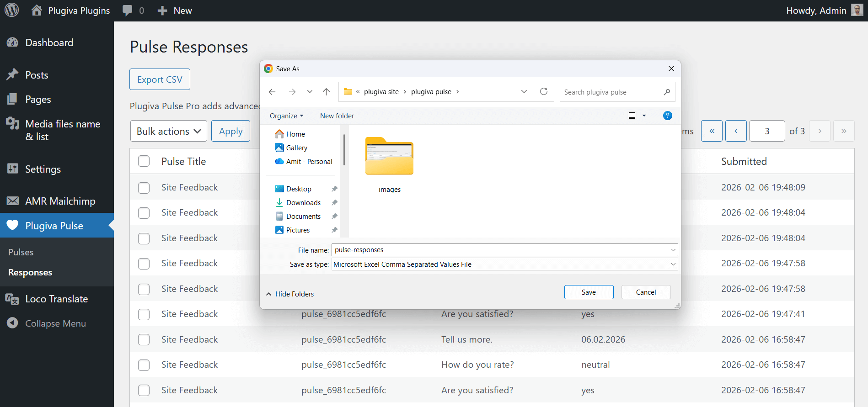Go to previous page of responses

(736, 131)
